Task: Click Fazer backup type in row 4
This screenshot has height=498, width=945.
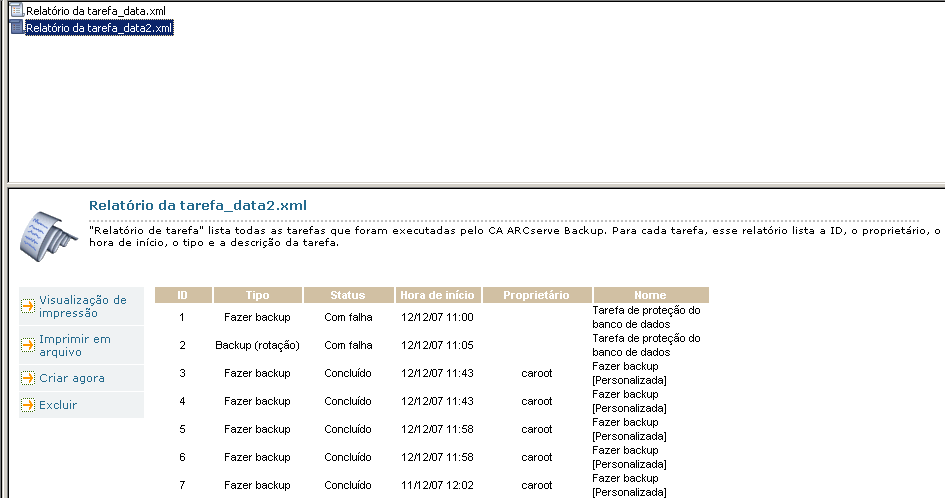Action: (257, 401)
